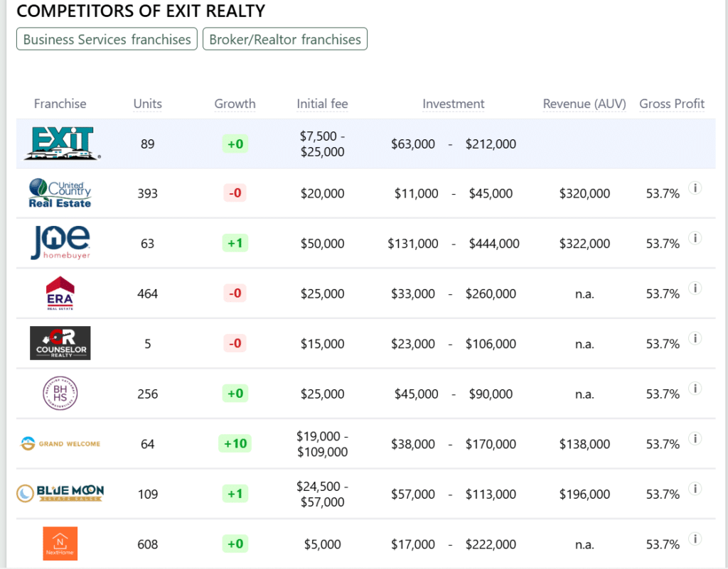Viewport: 728px width, 569px height.
Task: Click the 608 units value
Action: tap(148, 544)
